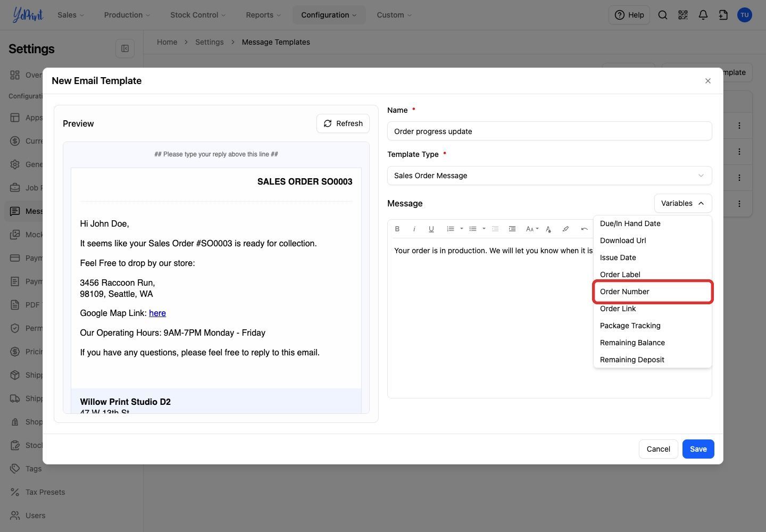This screenshot has height=532, width=766.
Task: Open the Template Type dropdown
Action: [x=549, y=176]
